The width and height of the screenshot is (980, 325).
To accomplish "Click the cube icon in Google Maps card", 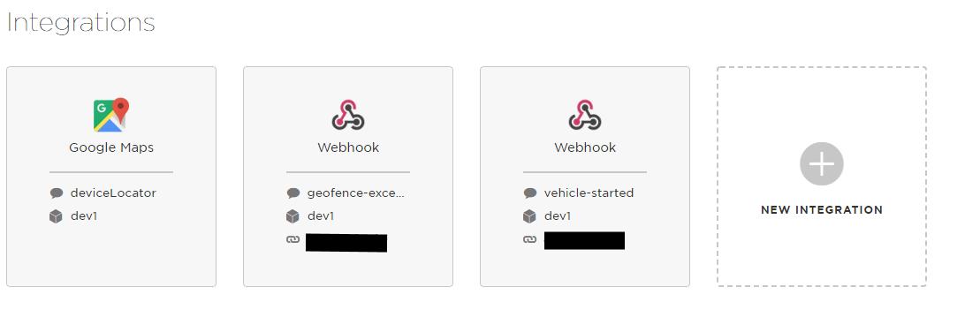I will pos(57,216).
